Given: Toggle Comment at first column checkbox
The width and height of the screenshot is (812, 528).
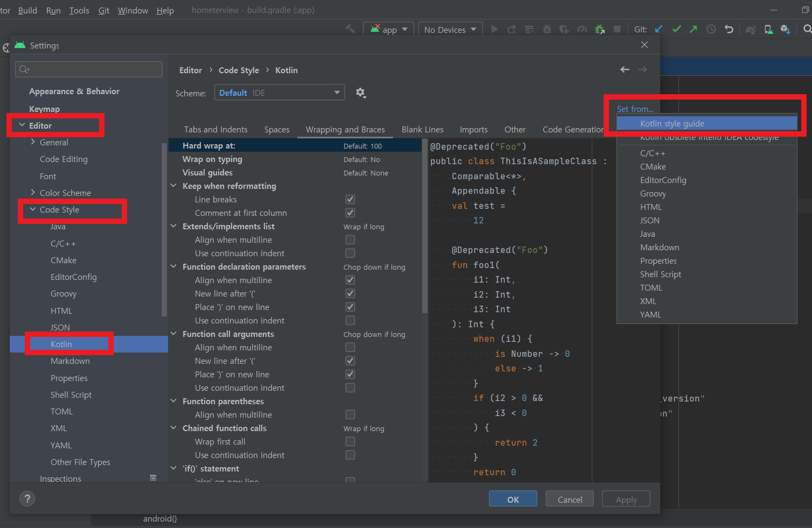Looking at the screenshot, I should [x=350, y=213].
